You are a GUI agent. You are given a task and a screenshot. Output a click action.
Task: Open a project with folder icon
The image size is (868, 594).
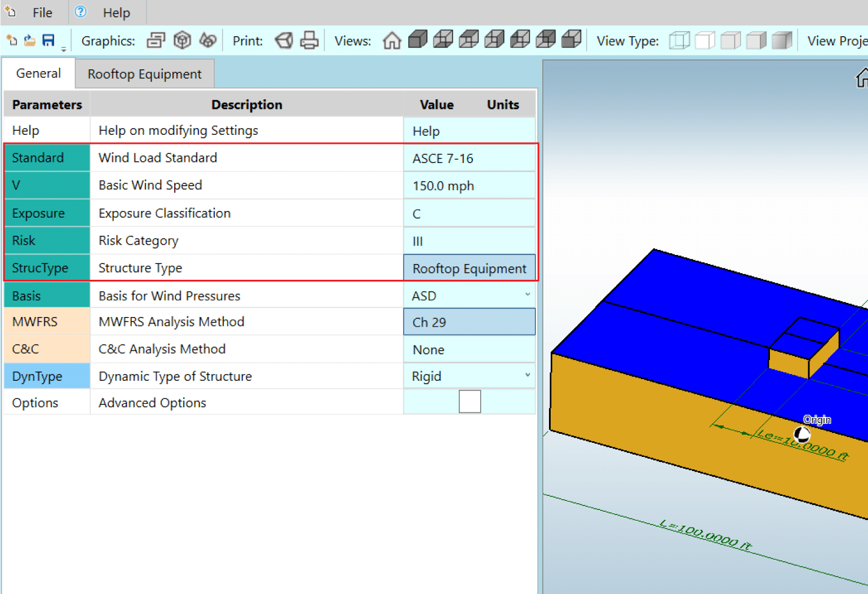click(30, 41)
